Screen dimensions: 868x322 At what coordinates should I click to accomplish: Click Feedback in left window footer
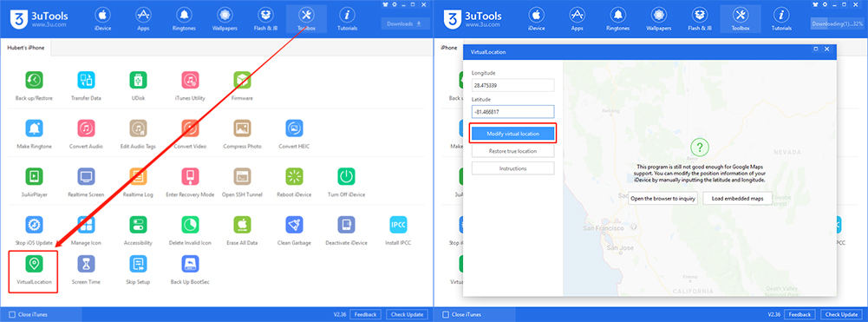click(x=365, y=315)
